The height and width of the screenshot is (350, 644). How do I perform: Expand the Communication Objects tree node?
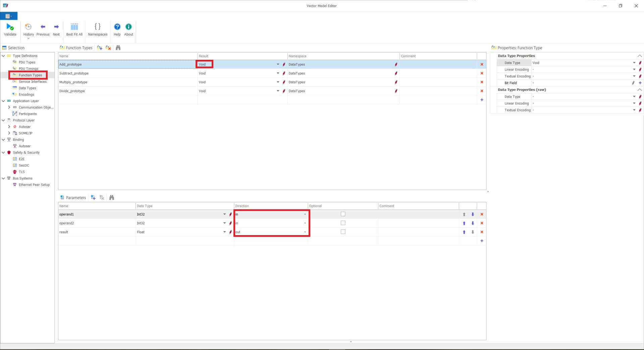click(x=9, y=107)
